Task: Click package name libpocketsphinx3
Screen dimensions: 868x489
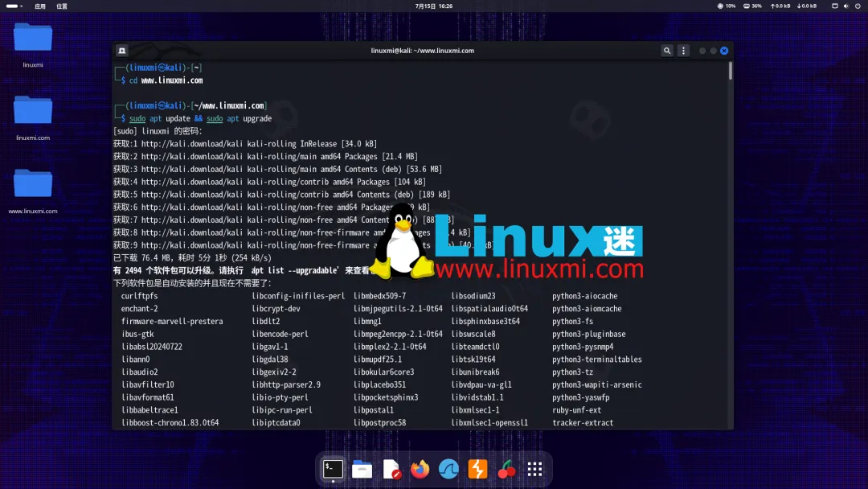Action: pyautogui.click(x=386, y=397)
